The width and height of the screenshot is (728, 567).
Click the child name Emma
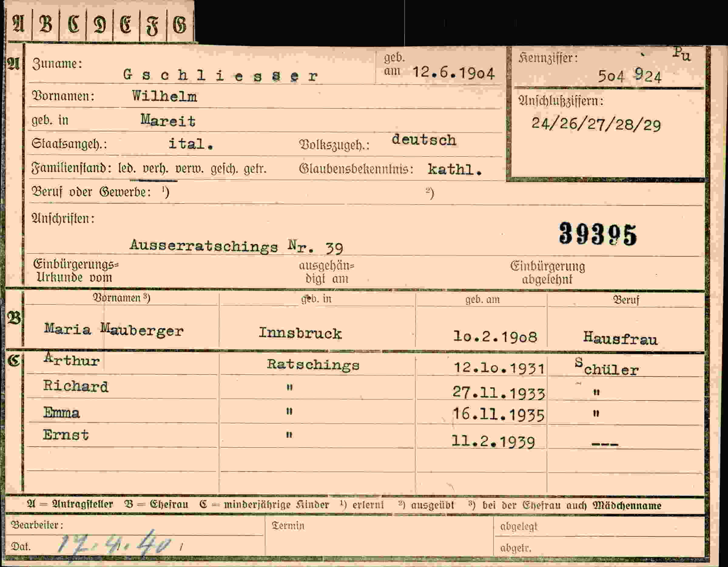tap(61, 412)
